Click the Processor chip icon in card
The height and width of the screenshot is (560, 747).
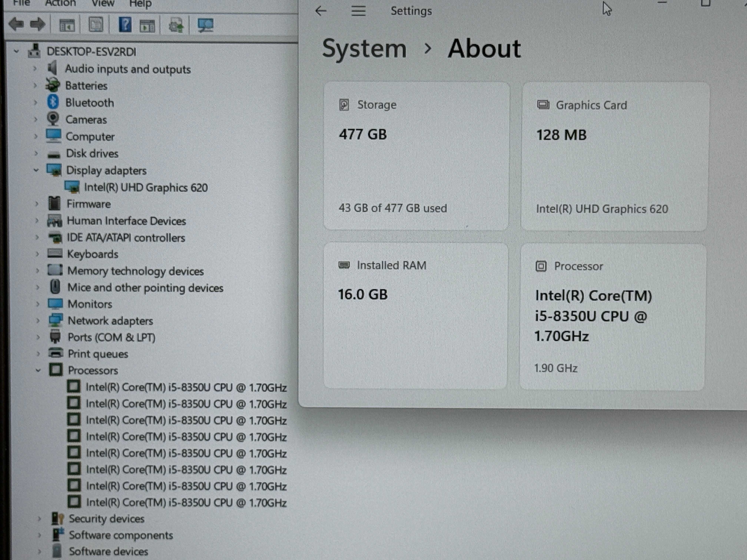(x=541, y=266)
